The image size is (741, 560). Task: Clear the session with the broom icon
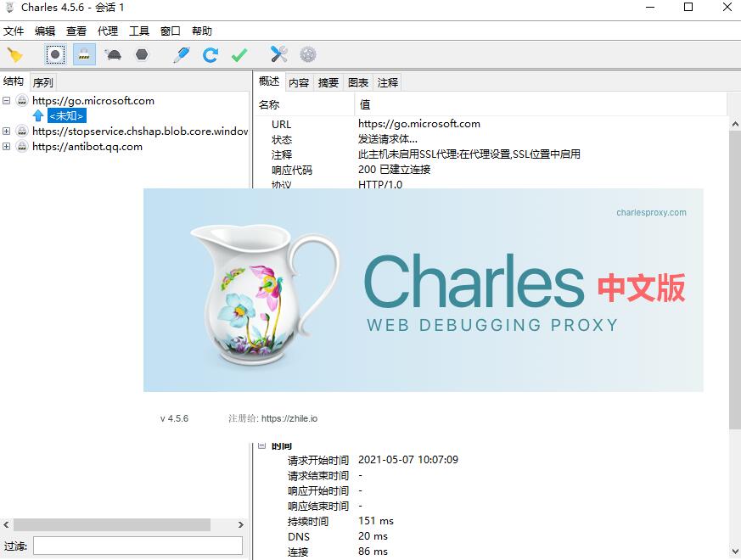(14, 55)
